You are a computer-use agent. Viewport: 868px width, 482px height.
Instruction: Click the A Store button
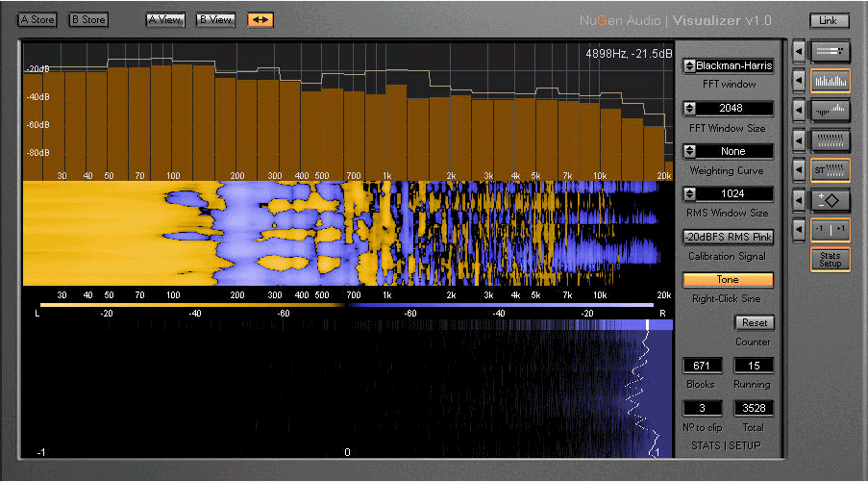tap(37, 20)
